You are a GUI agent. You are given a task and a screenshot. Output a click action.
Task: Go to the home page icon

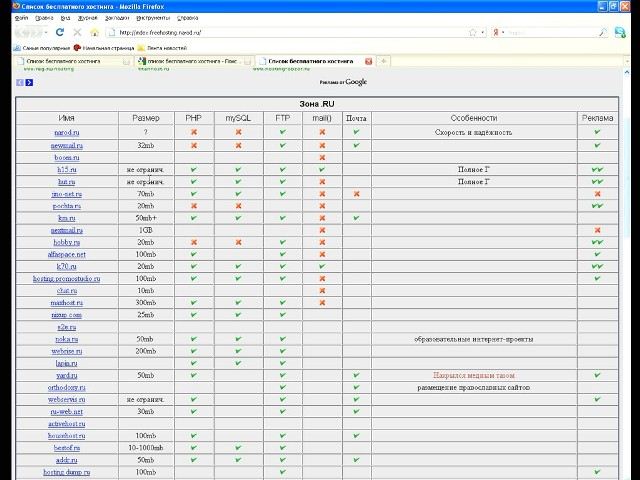[95, 32]
